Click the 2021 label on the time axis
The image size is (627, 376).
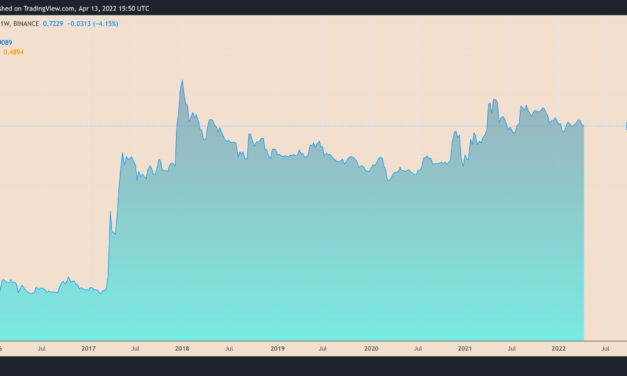pos(465,348)
